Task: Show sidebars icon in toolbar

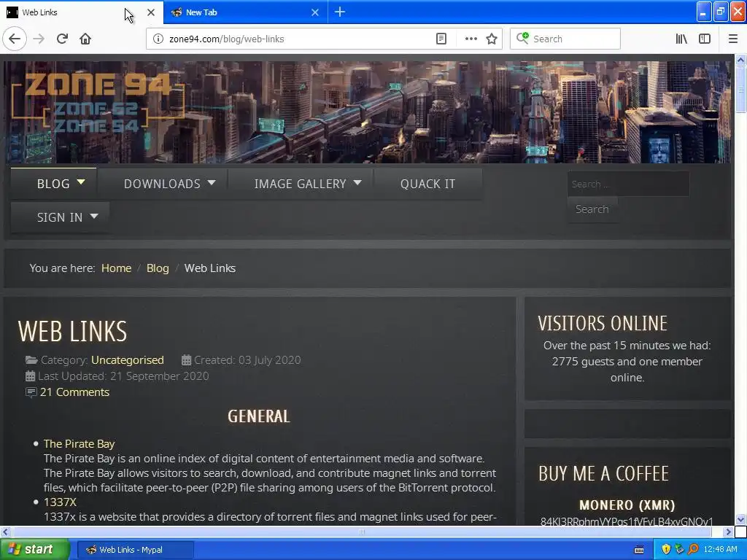Action: point(705,39)
